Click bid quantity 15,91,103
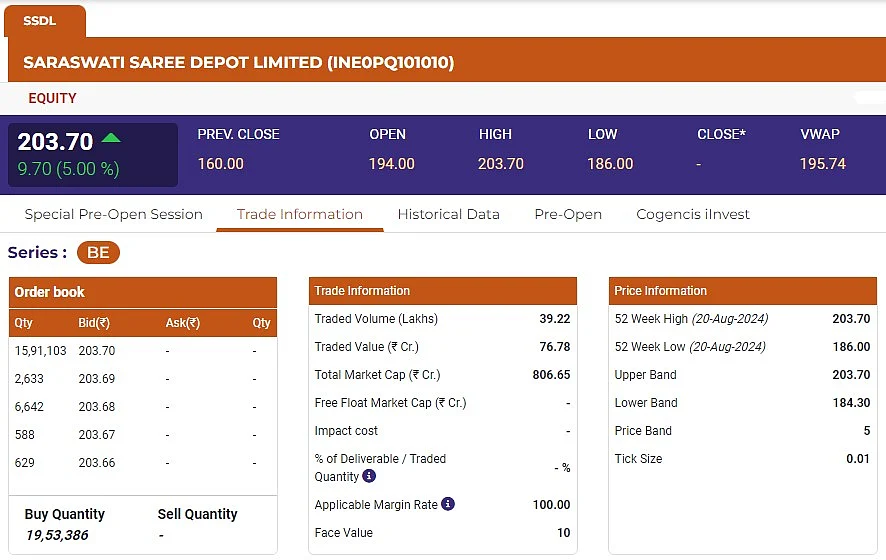The height and width of the screenshot is (560, 886). pyautogui.click(x=41, y=351)
